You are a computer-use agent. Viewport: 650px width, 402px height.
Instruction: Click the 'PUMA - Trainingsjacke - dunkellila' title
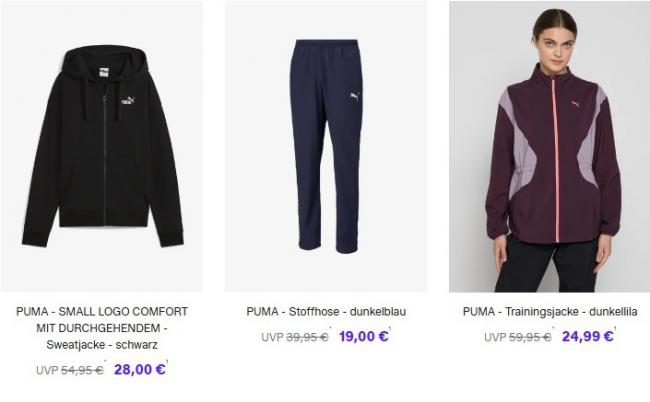550,312
